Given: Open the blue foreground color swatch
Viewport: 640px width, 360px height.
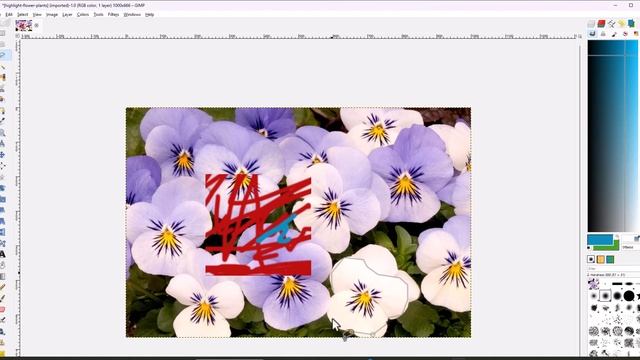Looking at the screenshot, I should (x=600, y=239).
